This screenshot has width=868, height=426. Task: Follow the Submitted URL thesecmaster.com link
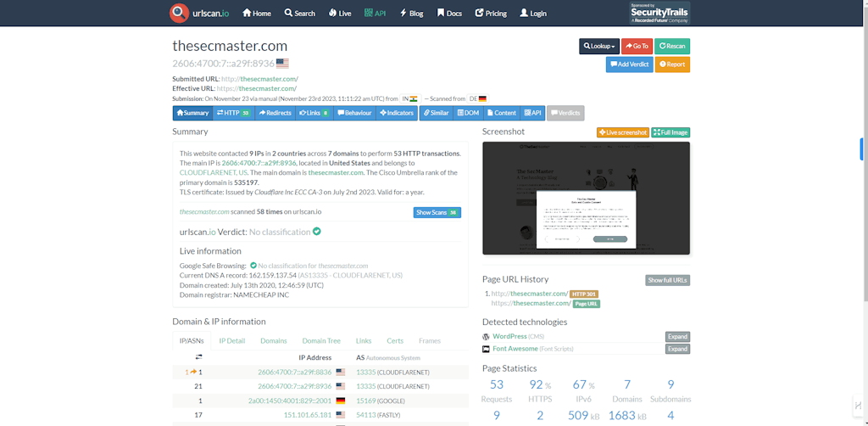tap(259, 79)
